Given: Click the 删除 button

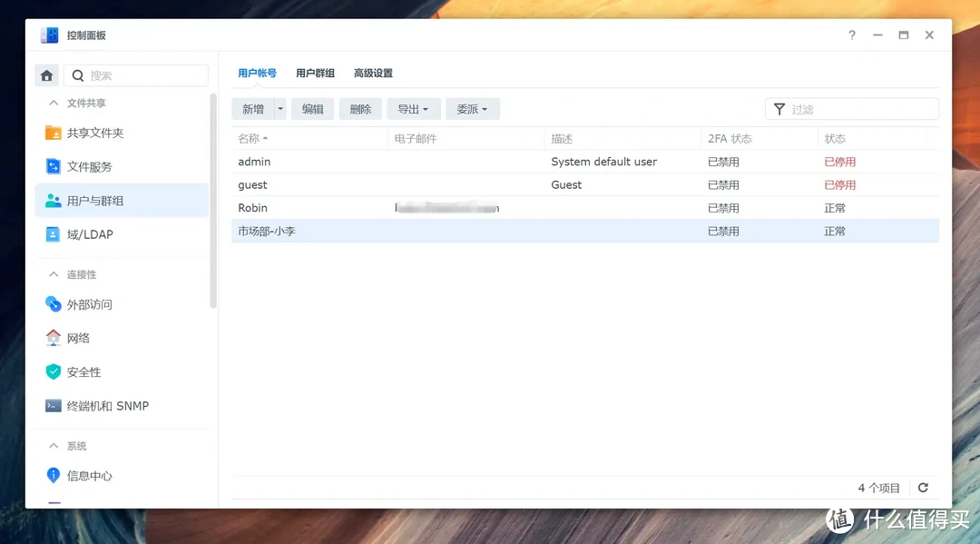Looking at the screenshot, I should (x=360, y=108).
